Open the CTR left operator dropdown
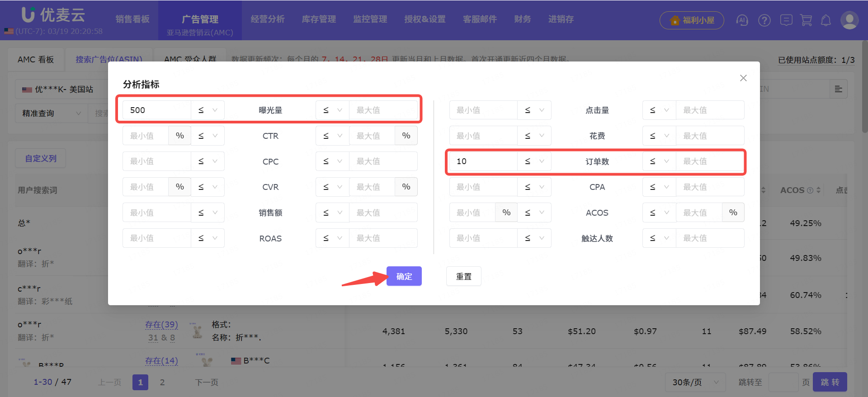Screen dimensions: 868x397 (x=208, y=136)
